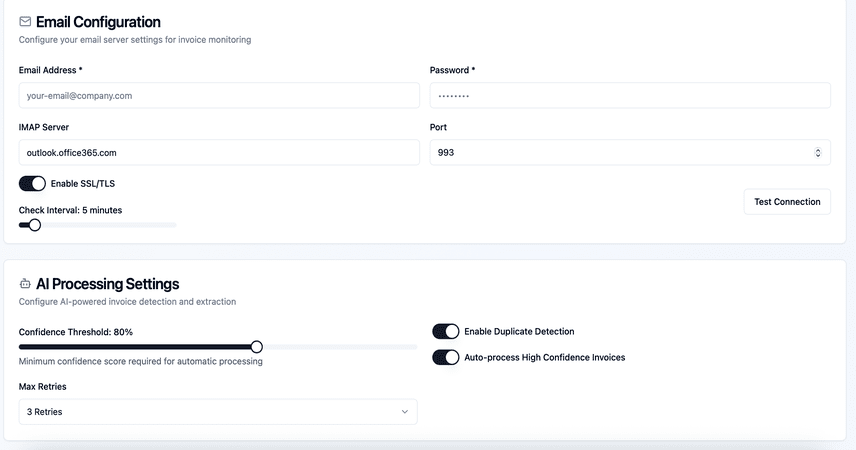Open the Max Retries dropdown
Viewport: 856px width, 450px height.
(x=218, y=412)
